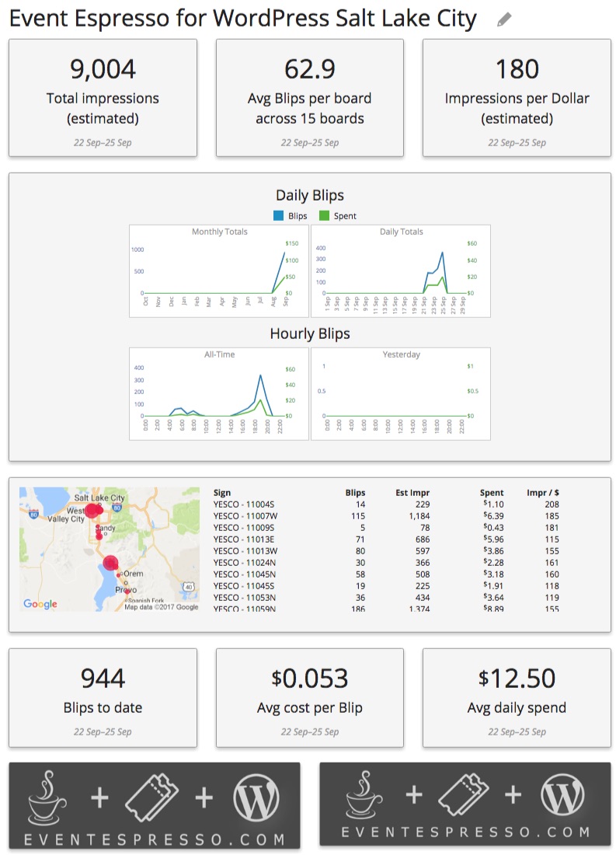Click the Impr / $ column header
616x855 pixels.
[543, 492]
